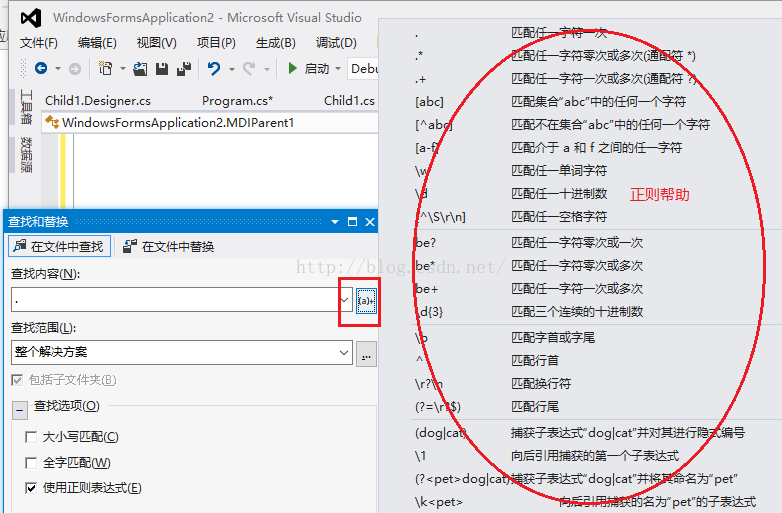782x513 pixels.
Task: Select Replace in Files (在文件中替换) tab
Action: (169, 246)
